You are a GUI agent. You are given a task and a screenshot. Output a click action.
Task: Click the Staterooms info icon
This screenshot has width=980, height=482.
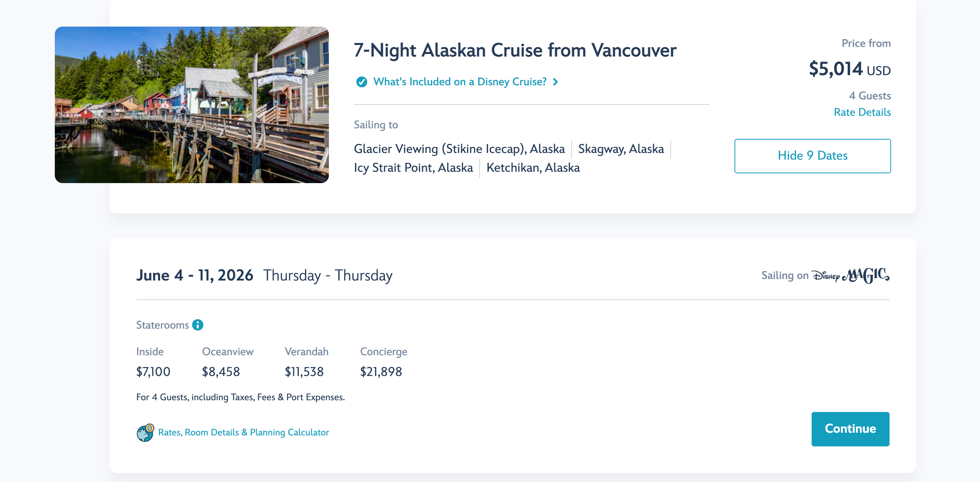[x=198, y=325]
